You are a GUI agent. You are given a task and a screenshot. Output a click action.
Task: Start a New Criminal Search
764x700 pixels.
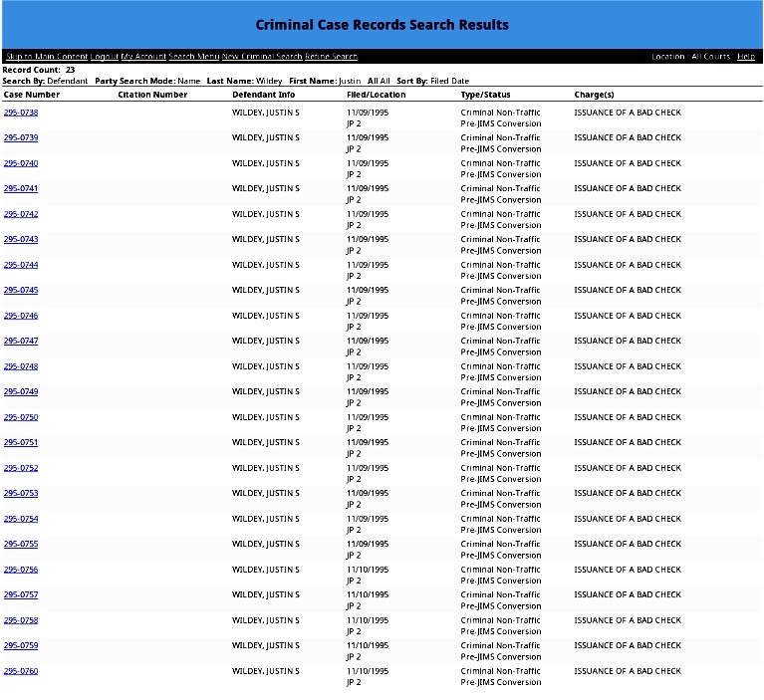262,57
